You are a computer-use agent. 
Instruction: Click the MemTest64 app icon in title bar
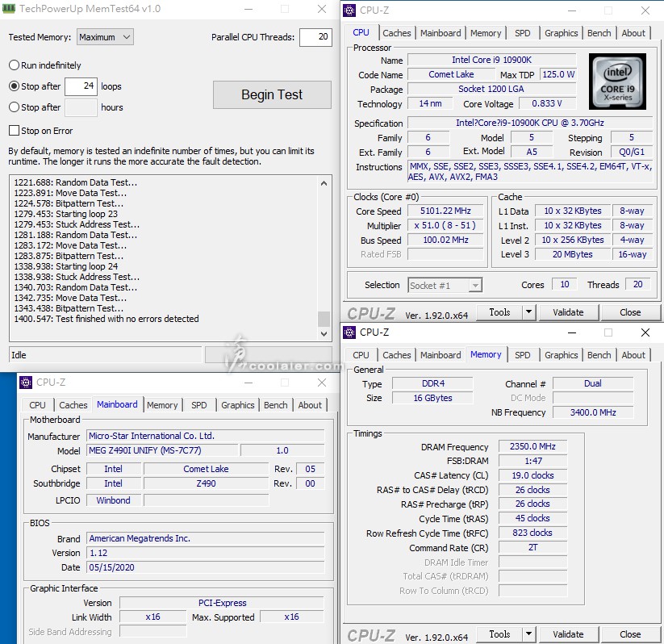click(x=9, y=8)
